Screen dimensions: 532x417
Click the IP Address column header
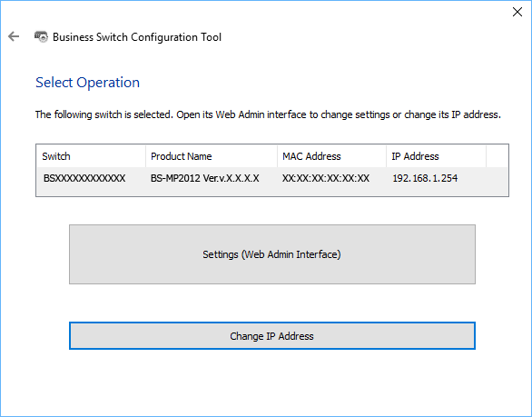[x=437, y=156]
